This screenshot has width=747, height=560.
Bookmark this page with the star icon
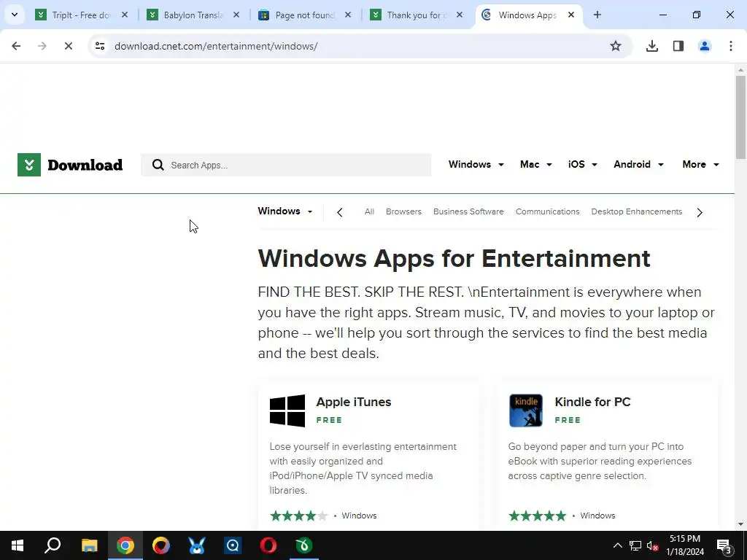pos(616,46)
